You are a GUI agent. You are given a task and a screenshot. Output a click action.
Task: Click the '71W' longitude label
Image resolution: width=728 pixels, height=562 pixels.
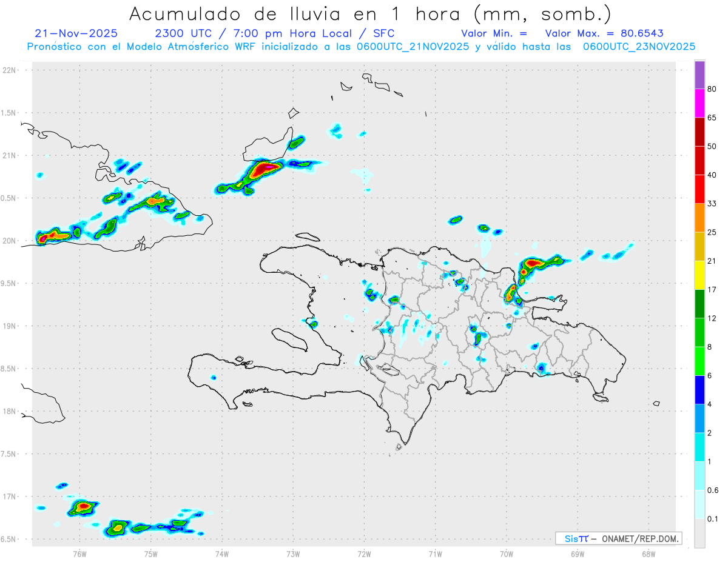tap(435, 554)
